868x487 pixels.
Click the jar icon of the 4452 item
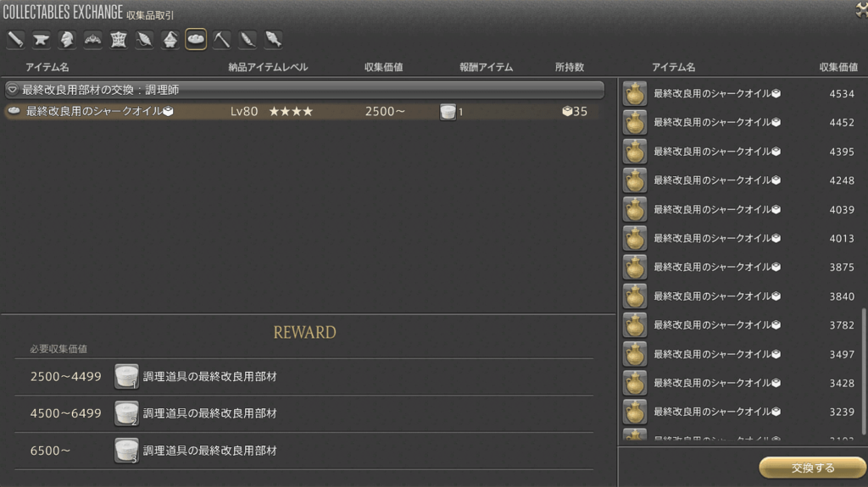(x=635, y=122)
